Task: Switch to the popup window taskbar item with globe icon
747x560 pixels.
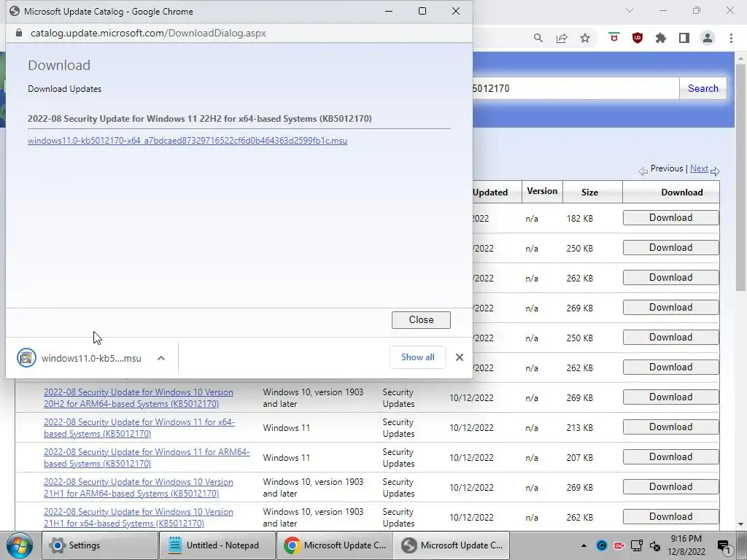Action: tap(452, 545)
